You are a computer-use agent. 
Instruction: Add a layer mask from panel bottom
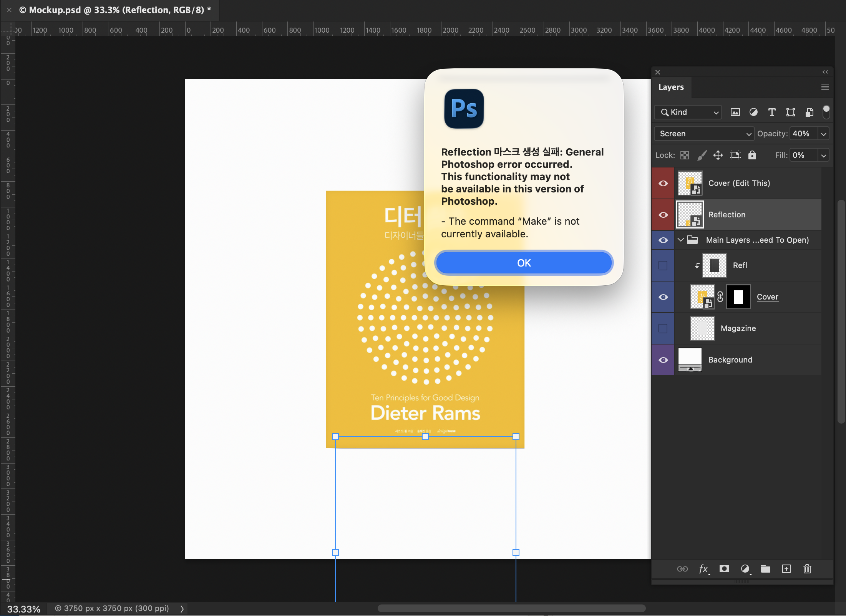[x=724, y=569]
